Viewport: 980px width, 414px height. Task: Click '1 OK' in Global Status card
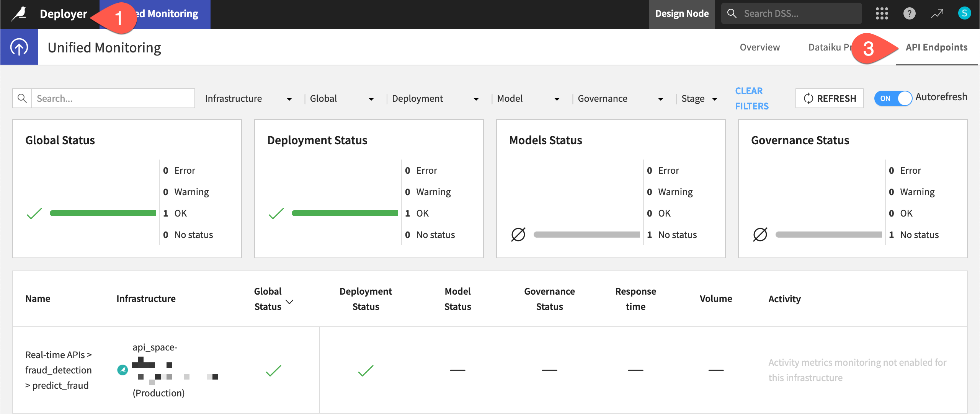point(175,213)
